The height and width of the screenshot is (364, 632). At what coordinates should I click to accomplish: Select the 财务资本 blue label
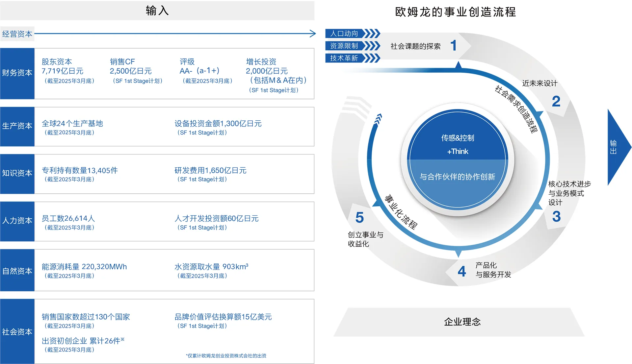17,73
